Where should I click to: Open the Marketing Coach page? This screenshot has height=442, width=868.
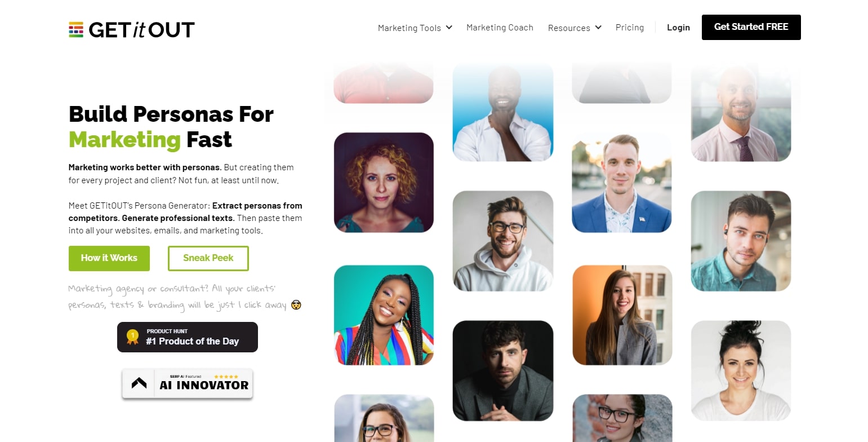(x=500, y=28)
